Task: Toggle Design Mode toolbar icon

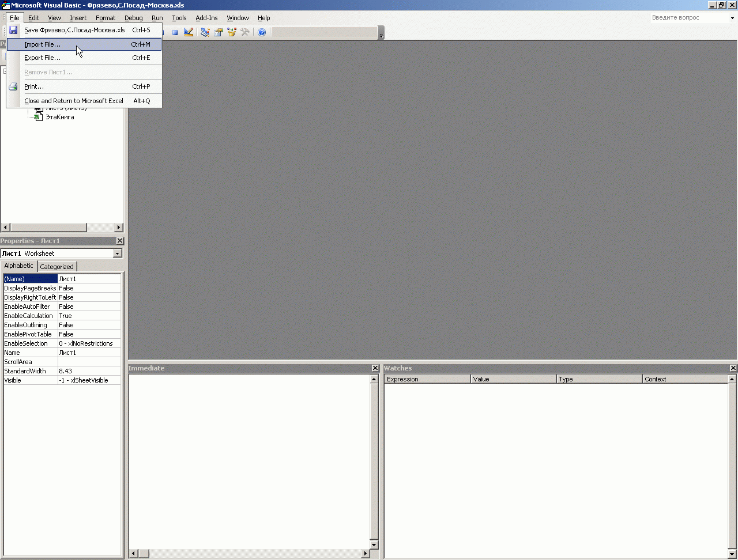Action: (189, 32)
